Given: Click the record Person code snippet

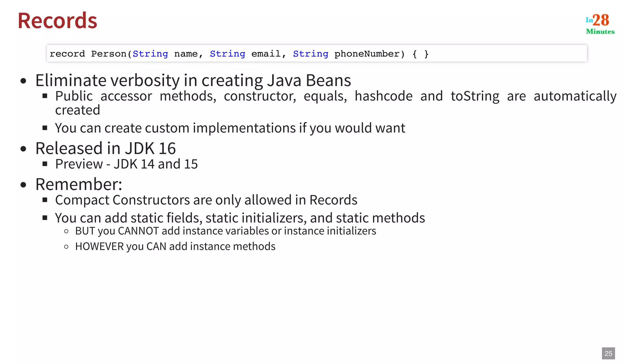Looking at the screenshot, I should coord(317,54).
